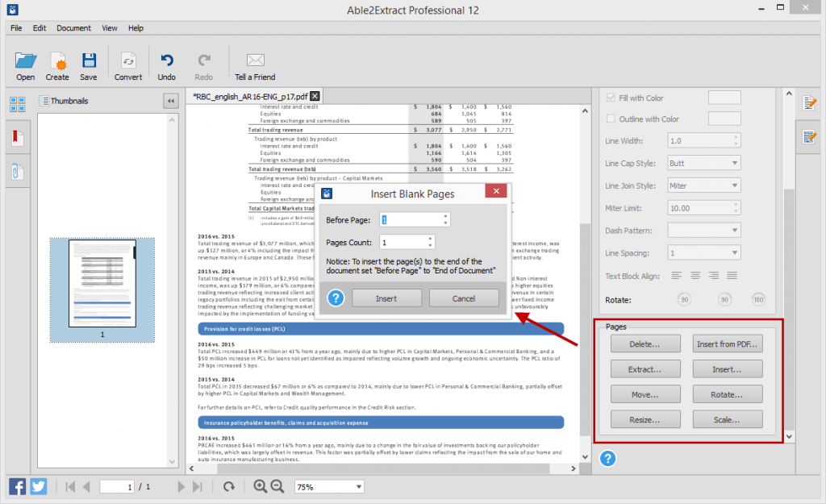The width and height of the screenshot is (826, 504).
Task: Toggle the Thumbnails grid view icon
Action: pos(17,104)
